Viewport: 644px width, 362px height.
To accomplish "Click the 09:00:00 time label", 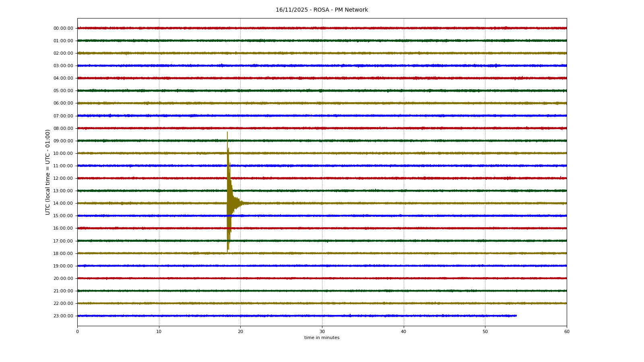I will [x=63, y=141].
